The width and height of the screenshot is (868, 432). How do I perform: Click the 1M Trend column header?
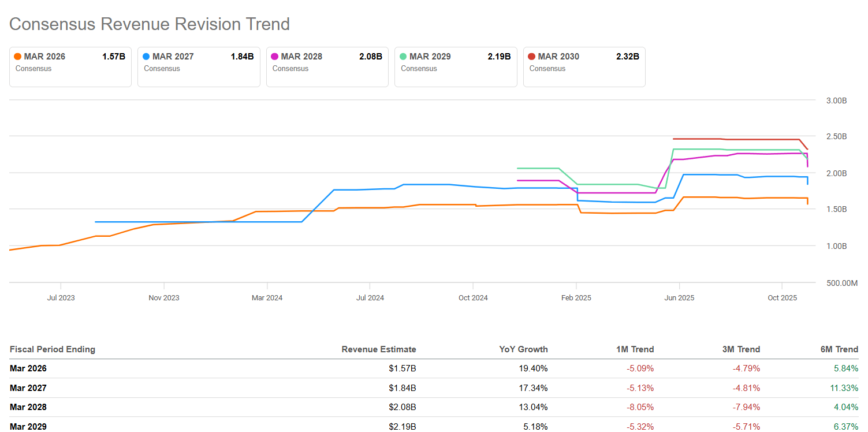pos(634,349)
